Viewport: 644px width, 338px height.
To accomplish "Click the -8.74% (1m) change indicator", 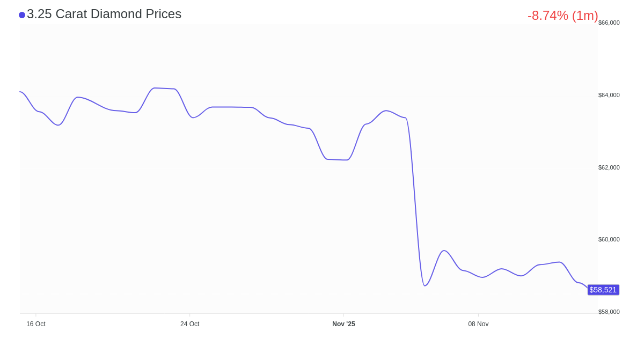I will pyautogui.click(x=562, y=16).
